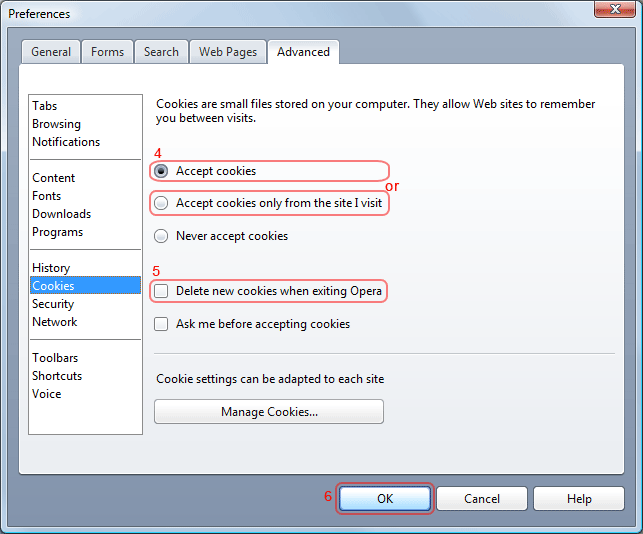Choose Accept cookies only from the site I visit
This screenshot has height=534, width=643.
point(162,203)
